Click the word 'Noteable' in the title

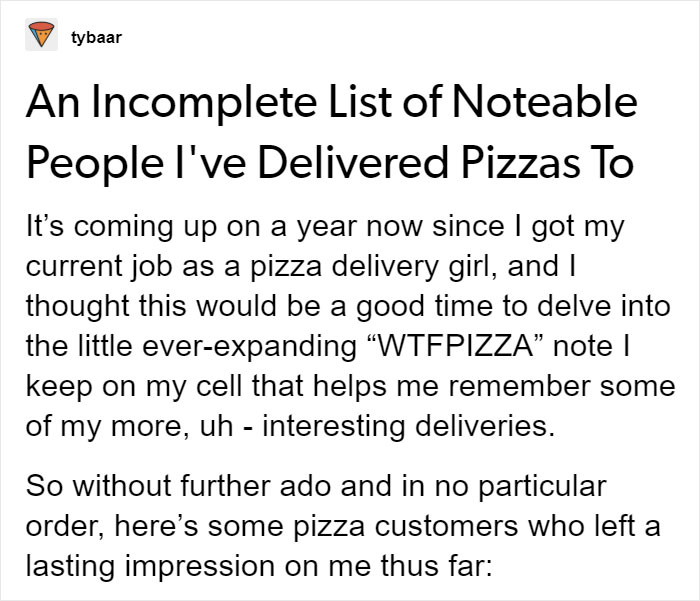(x=545, y=102)
